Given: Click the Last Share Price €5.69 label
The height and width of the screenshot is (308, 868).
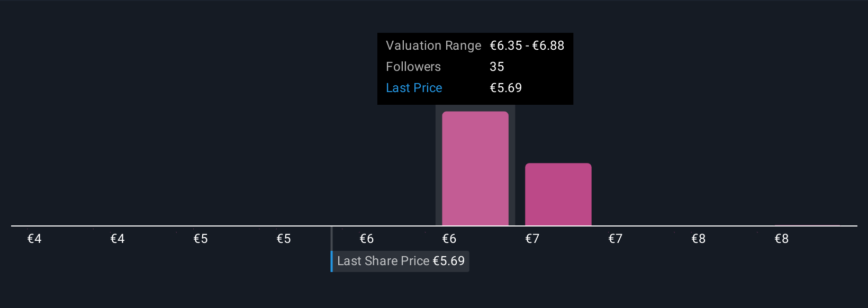Looking at the screenshot, I should (x=401, y=261).
